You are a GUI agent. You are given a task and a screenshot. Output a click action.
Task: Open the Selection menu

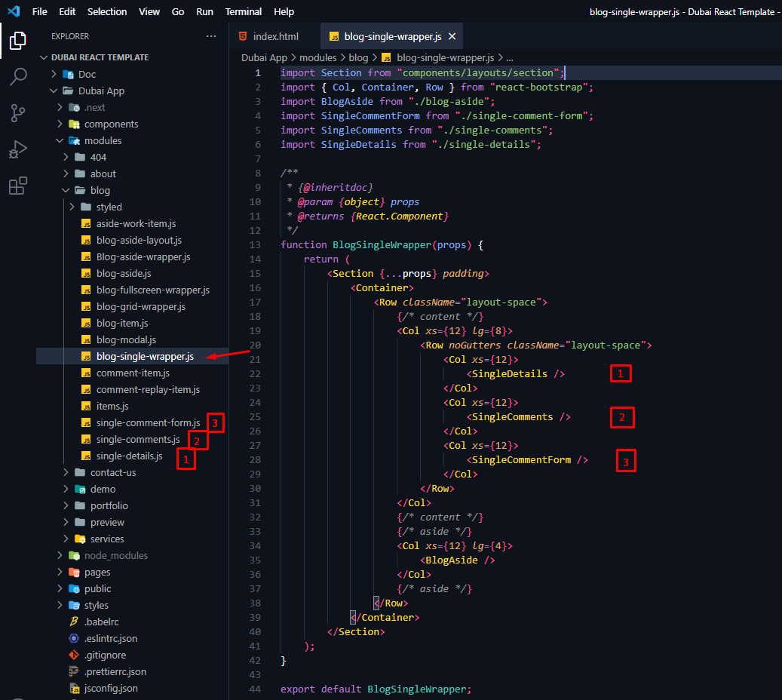[x=107, y=11]
